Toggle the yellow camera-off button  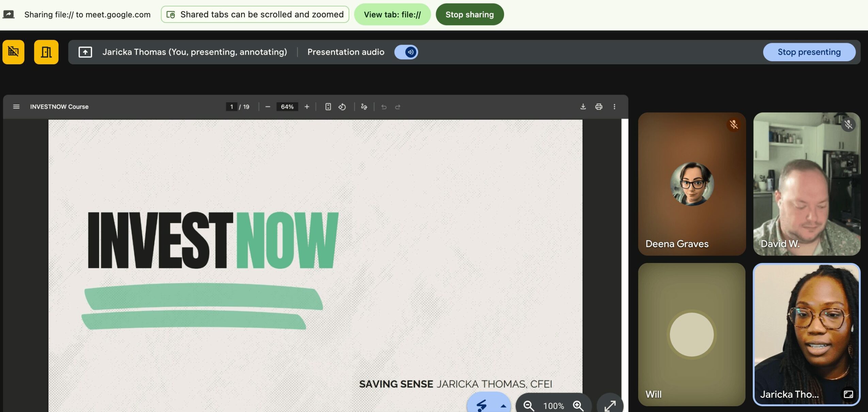point(13,52)
